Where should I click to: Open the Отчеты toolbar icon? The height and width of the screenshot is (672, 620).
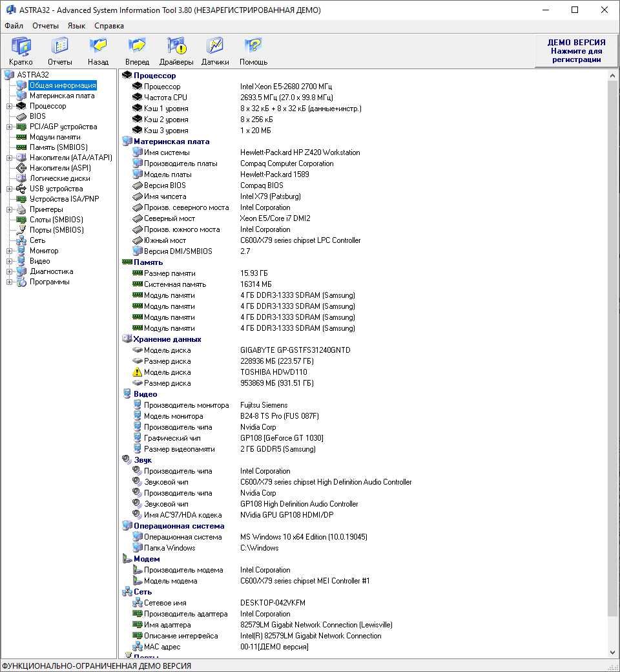[x=59, y=46]
